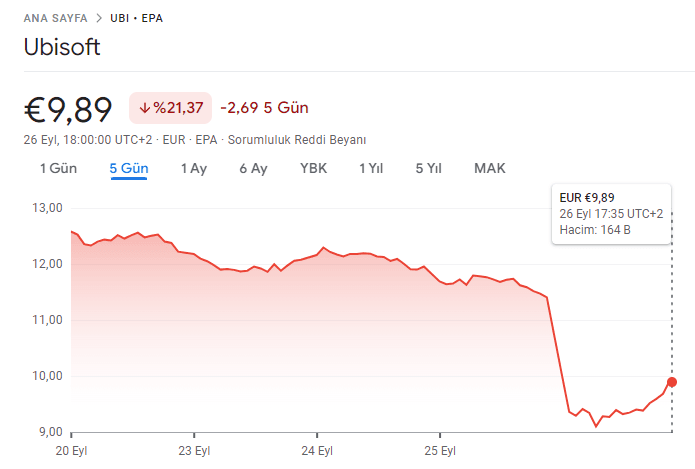Click the breadcrumb chevron separator
The image size is (695, 469).
pos(96,18)
